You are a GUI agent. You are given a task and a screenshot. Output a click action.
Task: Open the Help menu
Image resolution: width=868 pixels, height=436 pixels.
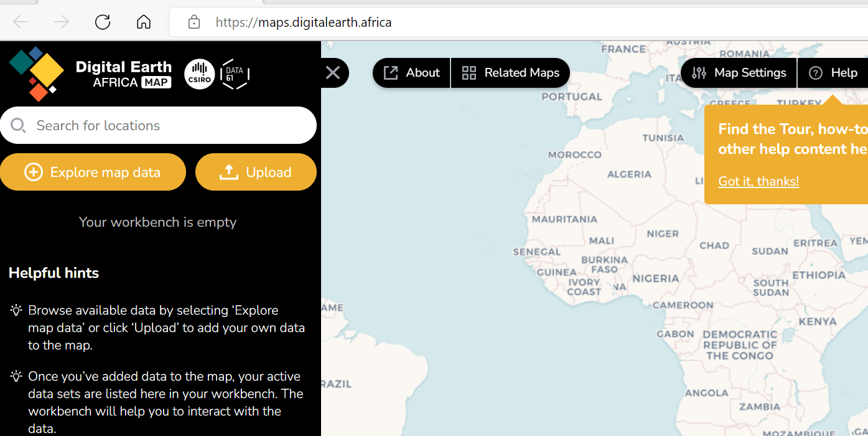point(833,73)
